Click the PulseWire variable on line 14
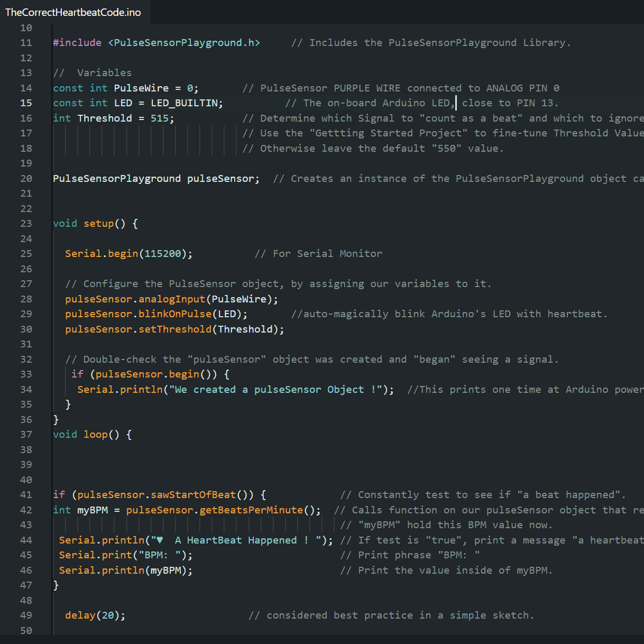 (x=141, y=88)
